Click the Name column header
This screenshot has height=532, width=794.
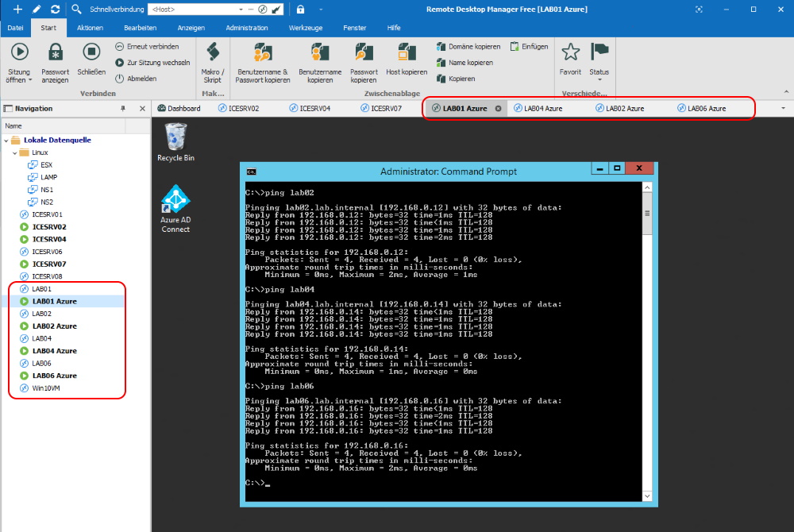click(x=63, y=126)
